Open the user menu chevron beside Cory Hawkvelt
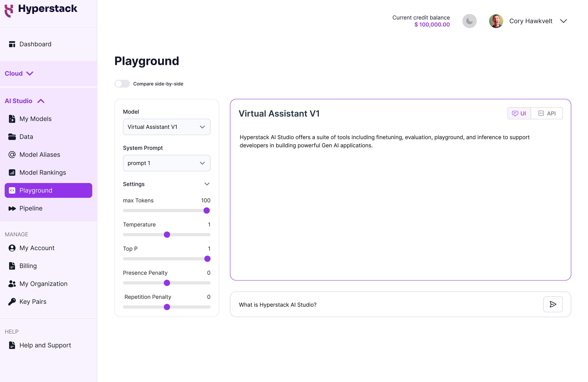Screen dimensions: 588x382 tap(563, 21)
